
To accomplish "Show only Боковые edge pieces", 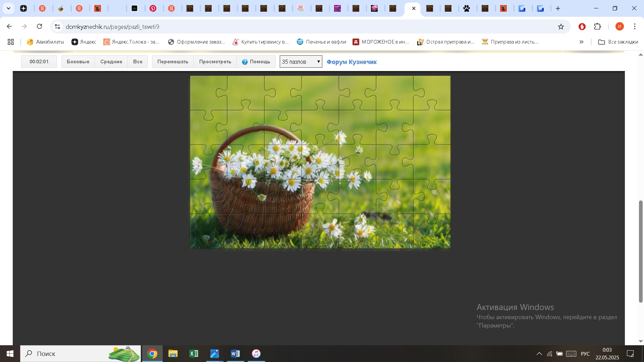I will click(x=78, y=62).
